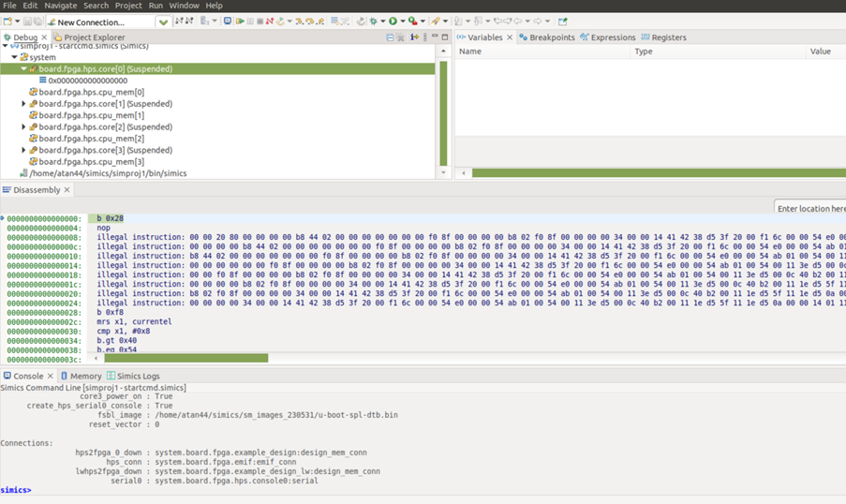This screenshot has height=504, width=846.
Task: Click the Run launch green circle icon
Action: click(x=393, y=21)
